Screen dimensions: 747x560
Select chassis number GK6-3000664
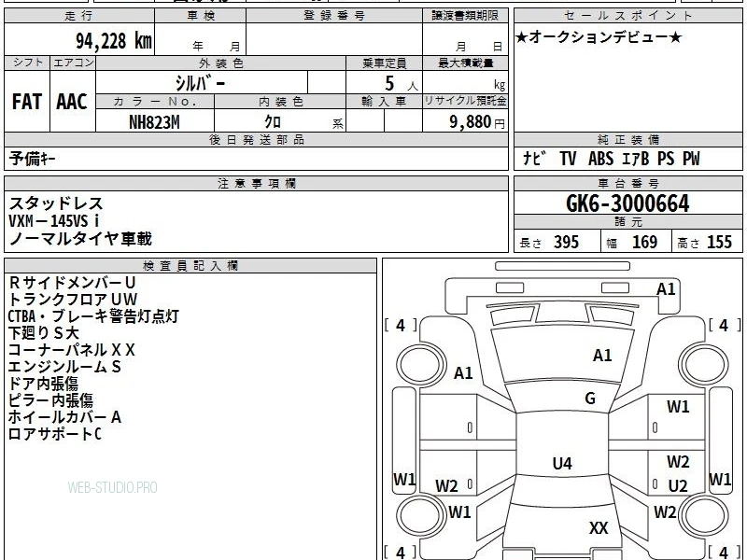click(x=627, y=203)
